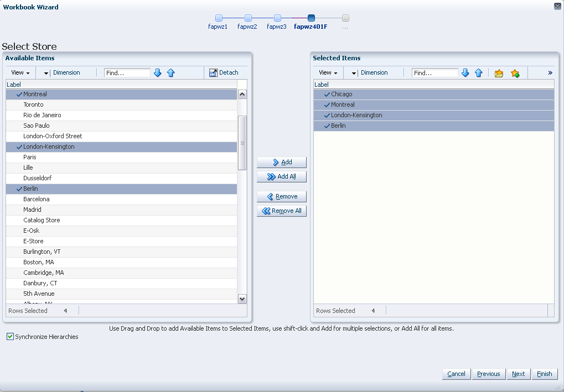Click Find next arrow in Available Items
564x392 pixels.
click(158, 73)
